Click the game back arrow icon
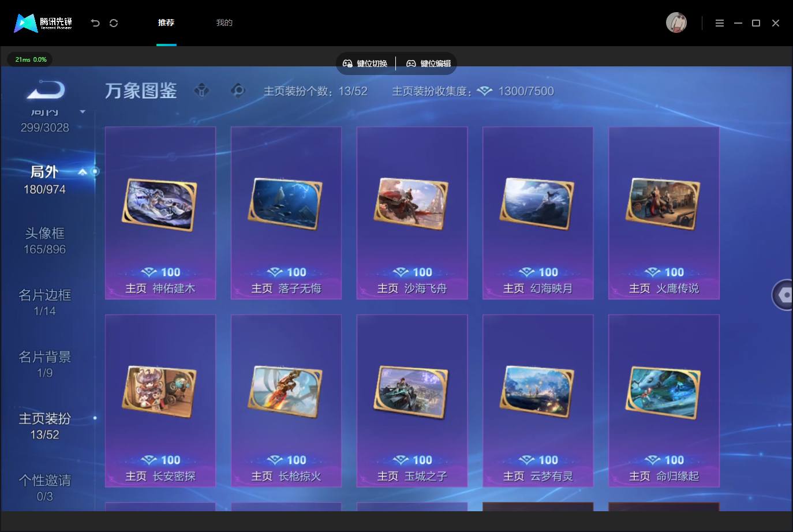Viewport: 793px width, 532px height. (x=46, y=90)
